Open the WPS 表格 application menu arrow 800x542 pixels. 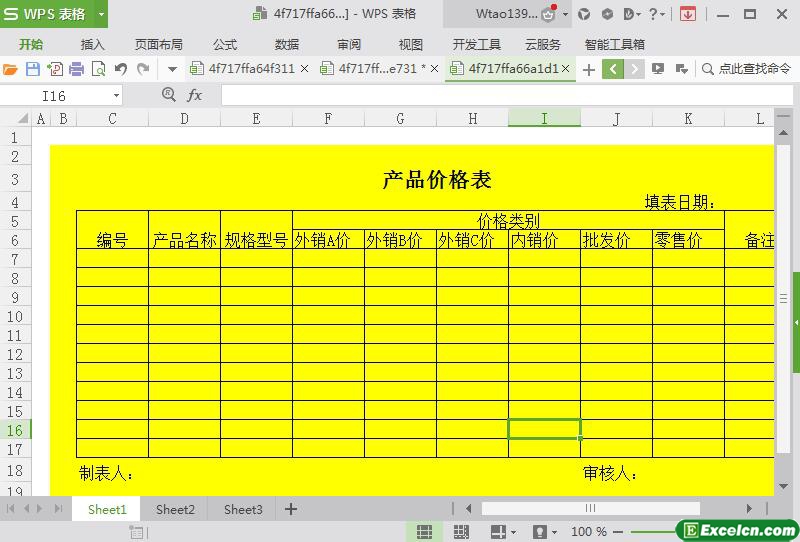pyautogui.click(x=101, y=14)
